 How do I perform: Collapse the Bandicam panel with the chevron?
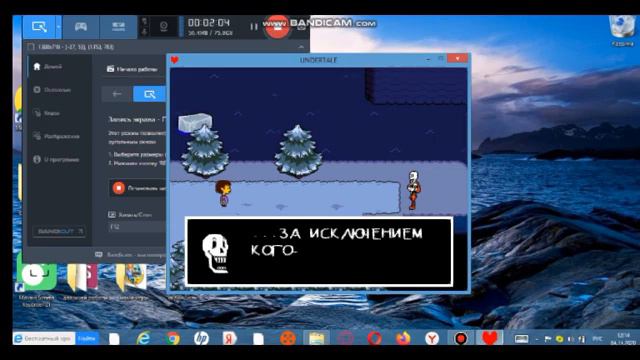(x=301, y=47)
